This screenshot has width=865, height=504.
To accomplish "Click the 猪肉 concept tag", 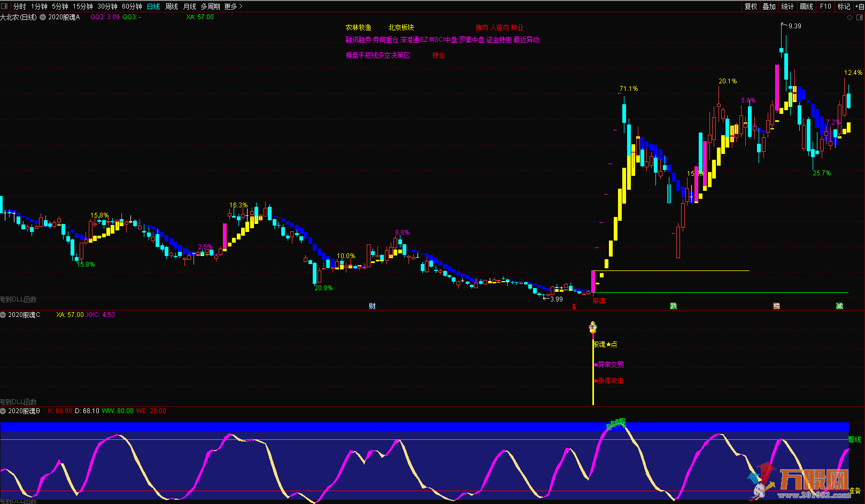I will point(482,27).
